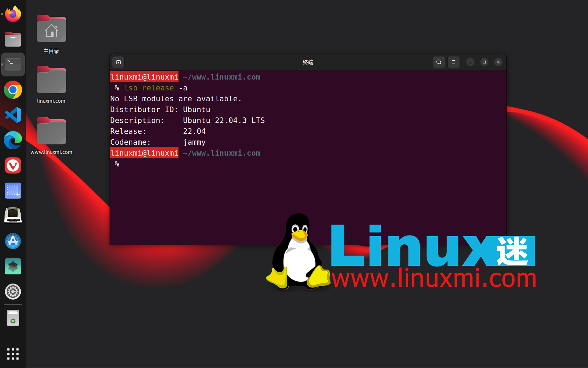Open Visual Studio Code from the dock

[13, 115]
